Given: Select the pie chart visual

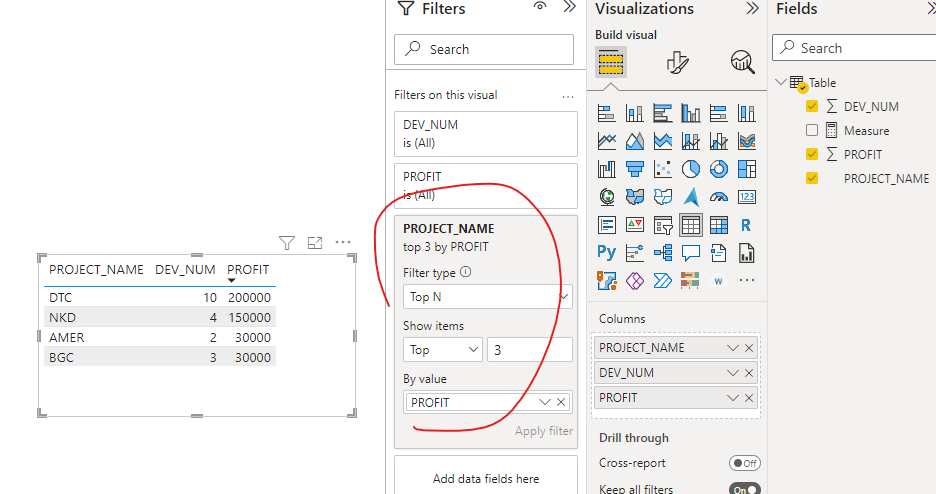Looking at the screenshot, I should pos(691,169).
